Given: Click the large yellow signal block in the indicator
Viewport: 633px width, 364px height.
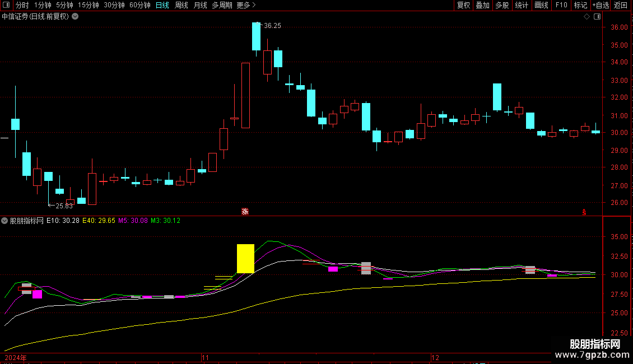Looking at the screenshot, I should coord(245,259).
